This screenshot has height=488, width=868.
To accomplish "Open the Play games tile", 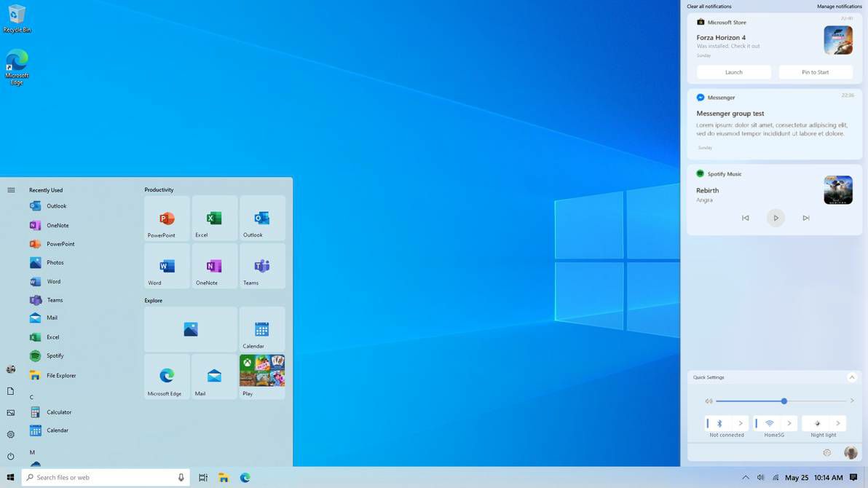I will [x=262, y=377].
